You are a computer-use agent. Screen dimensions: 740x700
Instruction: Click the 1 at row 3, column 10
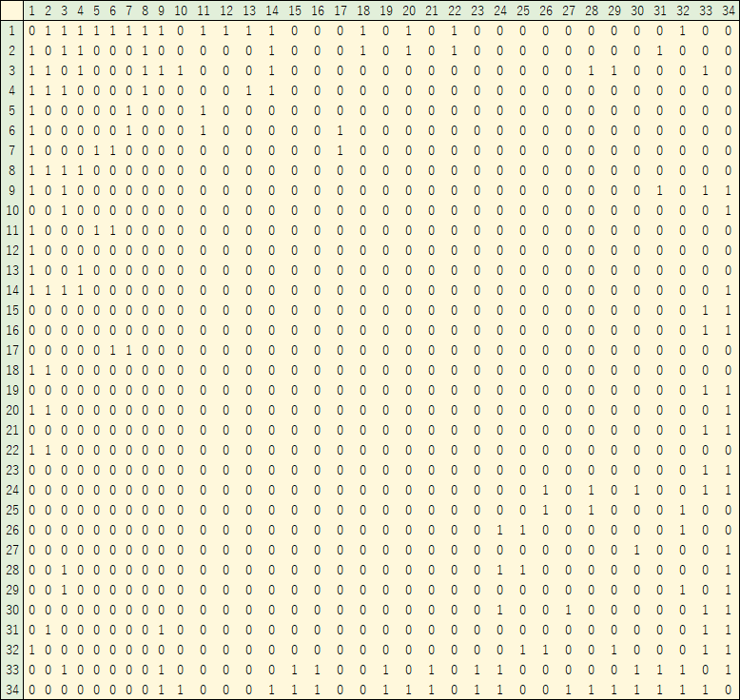(x=181, y=70)
